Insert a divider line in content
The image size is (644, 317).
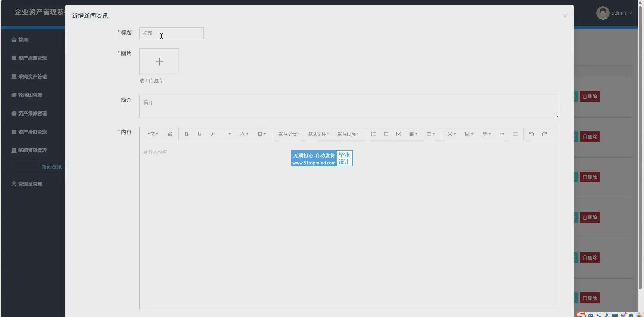(515, 134)
